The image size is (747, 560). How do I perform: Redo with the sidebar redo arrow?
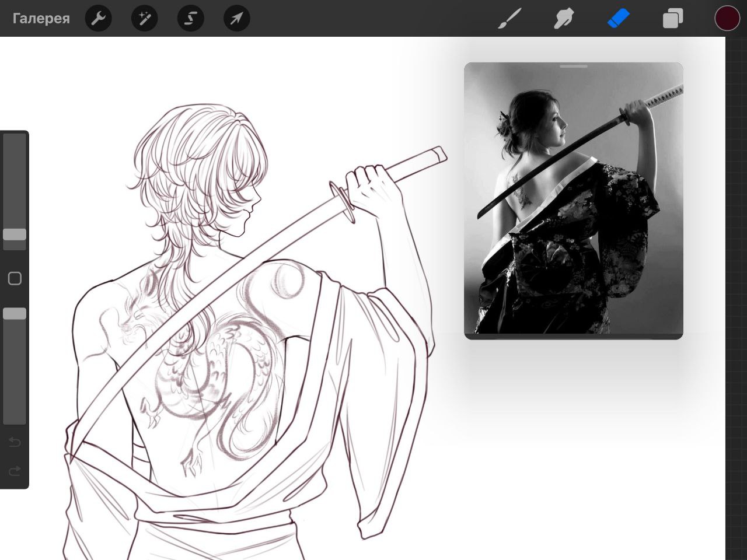pos(15,470)
